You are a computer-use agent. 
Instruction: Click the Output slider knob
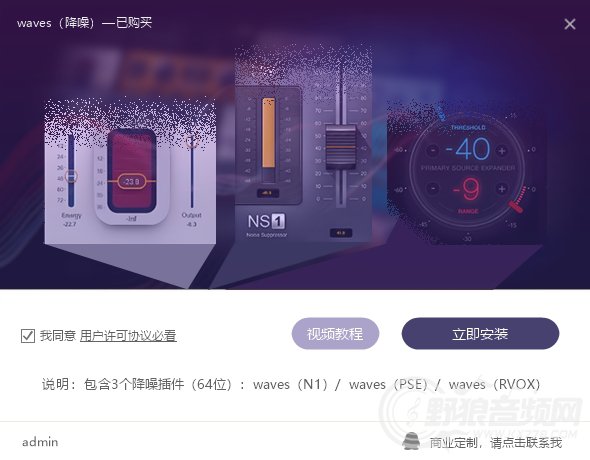click(192, 142)
